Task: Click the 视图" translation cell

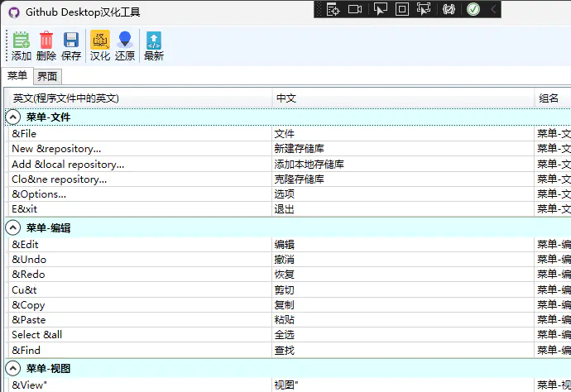Action: (x=403, y=385)
